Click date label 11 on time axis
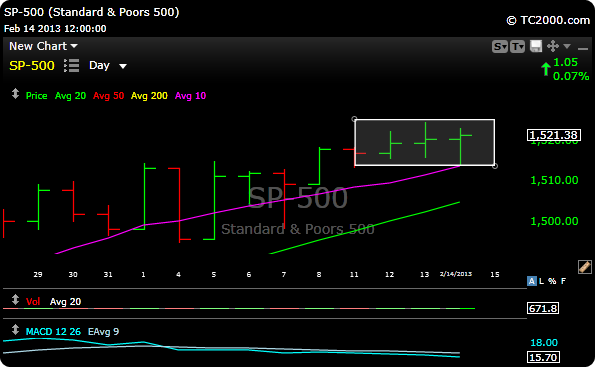595x367 pixels. click(354, 274)
